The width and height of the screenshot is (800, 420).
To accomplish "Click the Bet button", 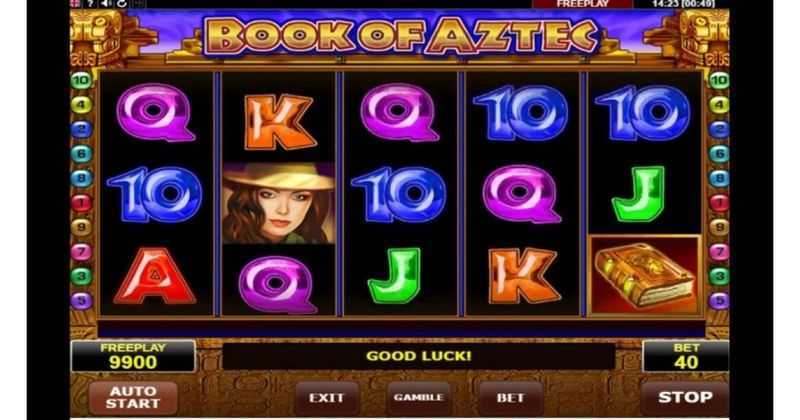I will [510, 398].
